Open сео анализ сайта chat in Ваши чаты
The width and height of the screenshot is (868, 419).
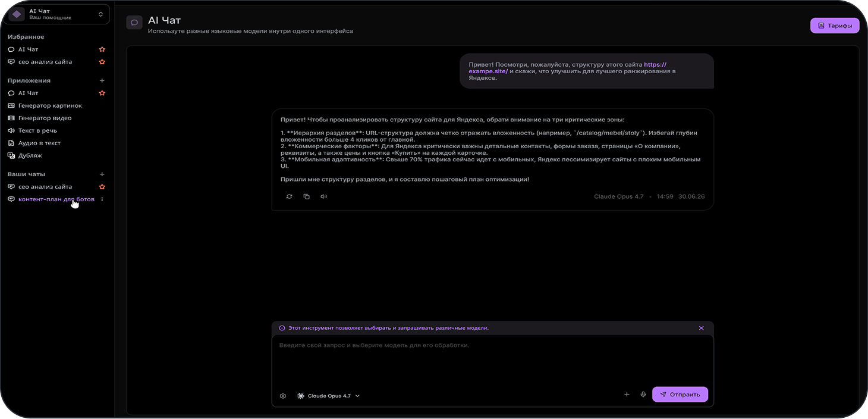tap(45, 187)
